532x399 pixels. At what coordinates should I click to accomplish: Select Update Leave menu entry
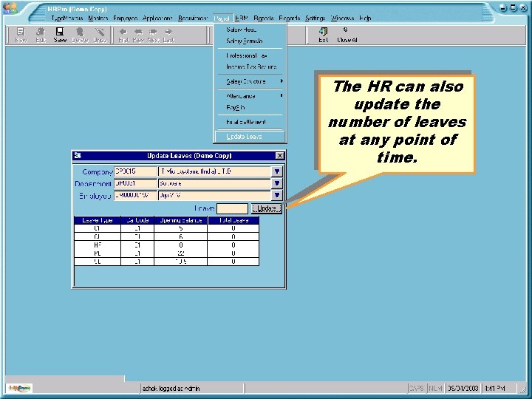(250, 137)
